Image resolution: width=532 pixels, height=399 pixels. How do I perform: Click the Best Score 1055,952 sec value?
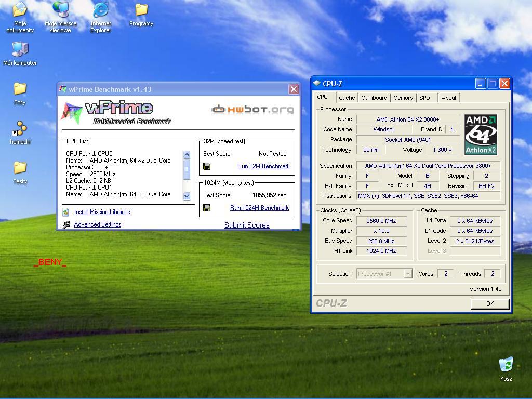point(270,195)
